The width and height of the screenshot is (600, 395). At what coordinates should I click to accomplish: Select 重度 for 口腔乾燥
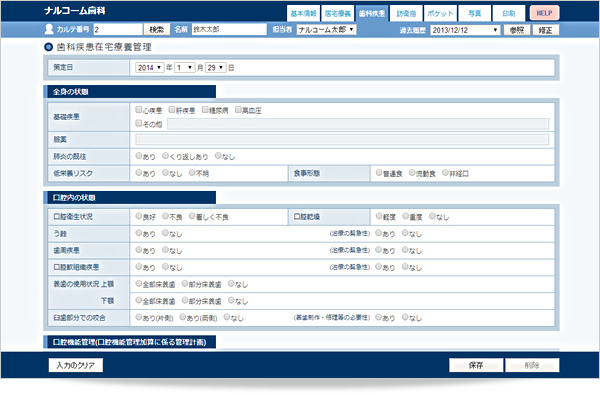406,216
